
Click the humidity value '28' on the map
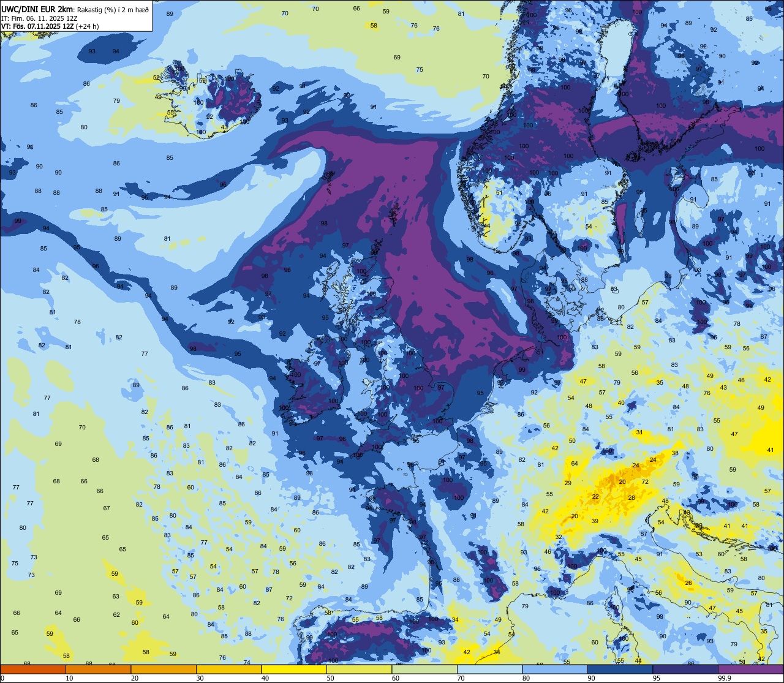[631, 498]
